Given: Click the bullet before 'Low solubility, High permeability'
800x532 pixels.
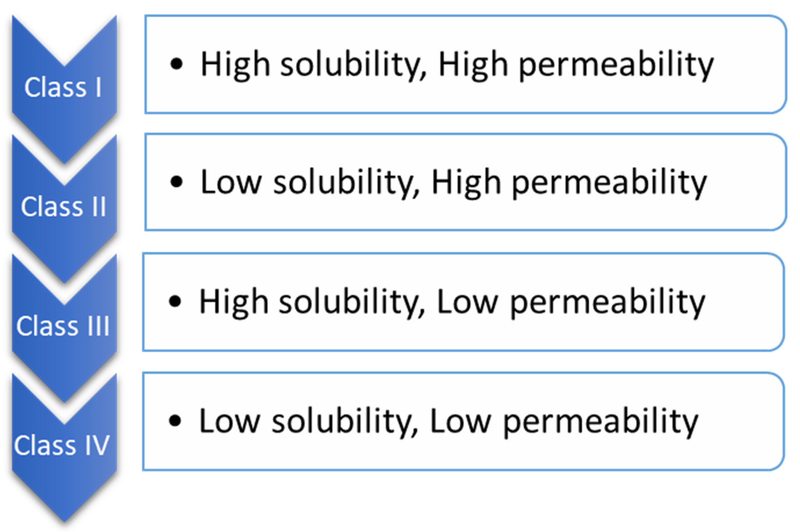Looking at the screenshot, I should (x=176, y=182).
